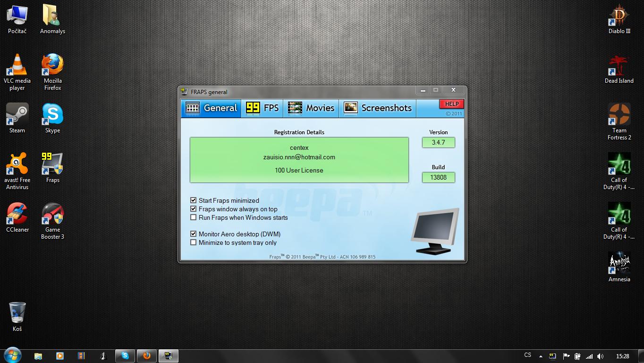Open the Windows Start menu orb
Screen dimensions: 644x363
point(12,355)
